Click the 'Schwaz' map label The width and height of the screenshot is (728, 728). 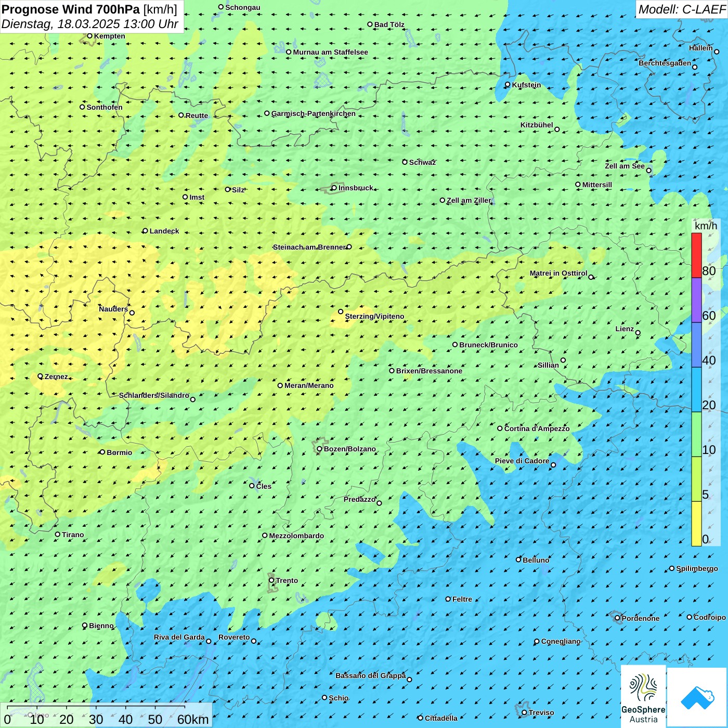click(422, 162)
